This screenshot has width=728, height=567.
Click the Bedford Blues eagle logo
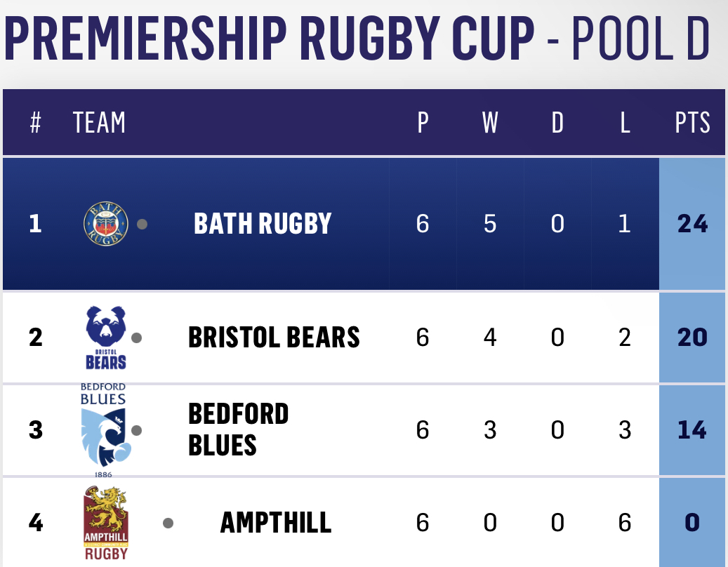click(x=104, y=430)
